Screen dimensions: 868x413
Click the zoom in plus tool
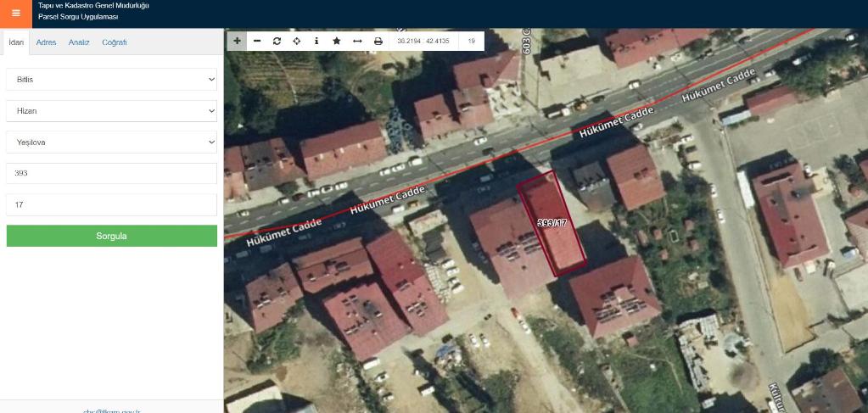[x=237, y=41]
